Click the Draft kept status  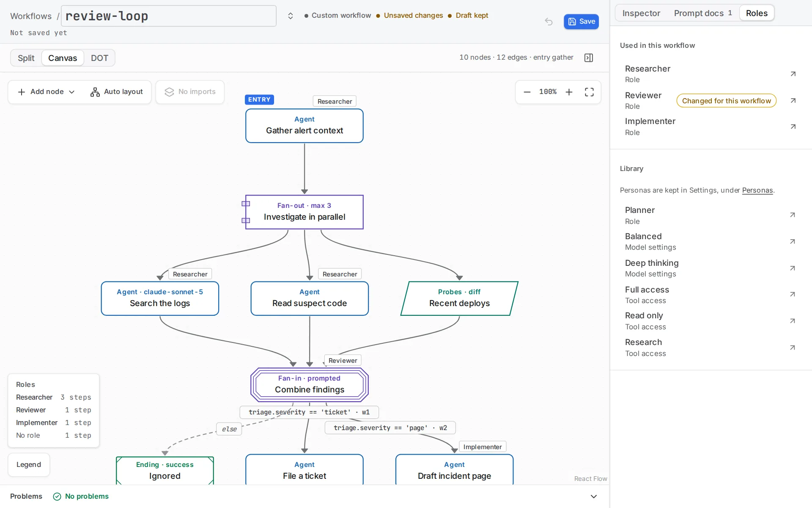click(x=468, y=16)
